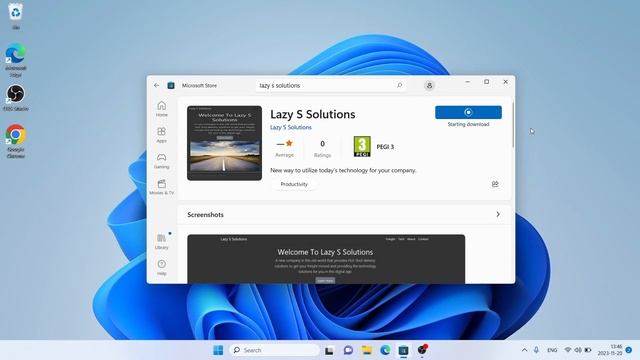Click the Microsoft Store taskbar icon
The height and width of the screenshot is (360, 640).
[403, 350]
